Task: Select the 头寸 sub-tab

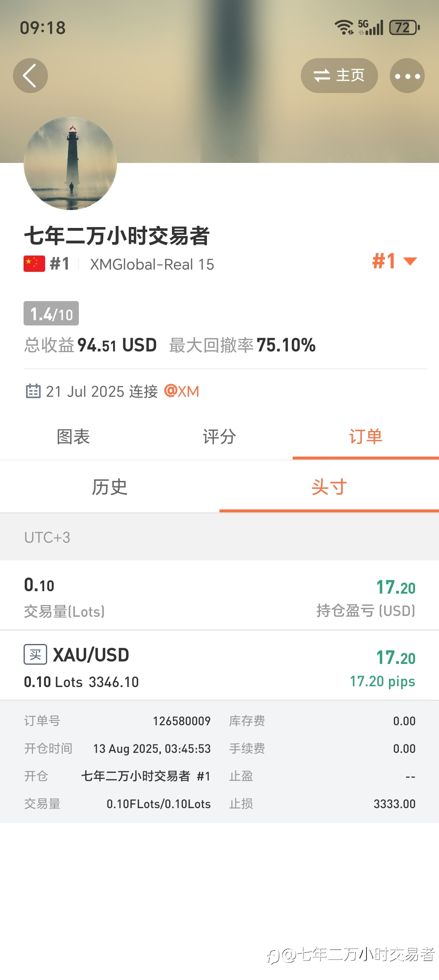Action: (x=329, y=487)
